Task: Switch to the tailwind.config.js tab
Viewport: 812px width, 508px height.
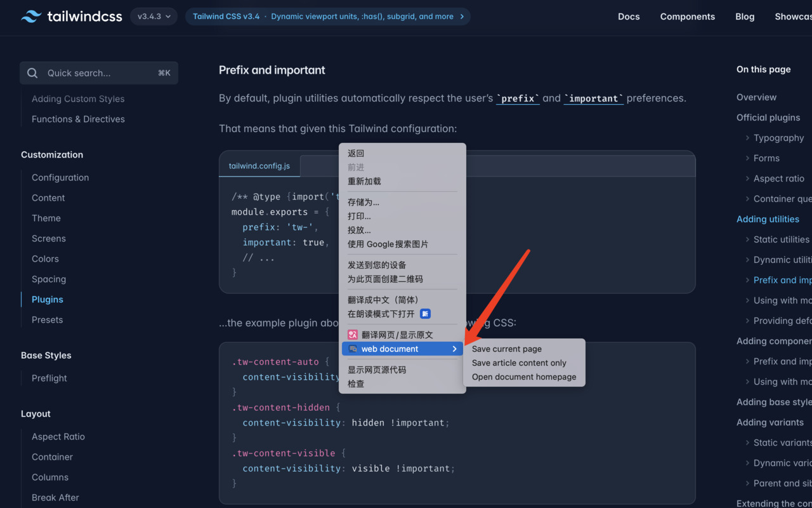Action: 259,166
